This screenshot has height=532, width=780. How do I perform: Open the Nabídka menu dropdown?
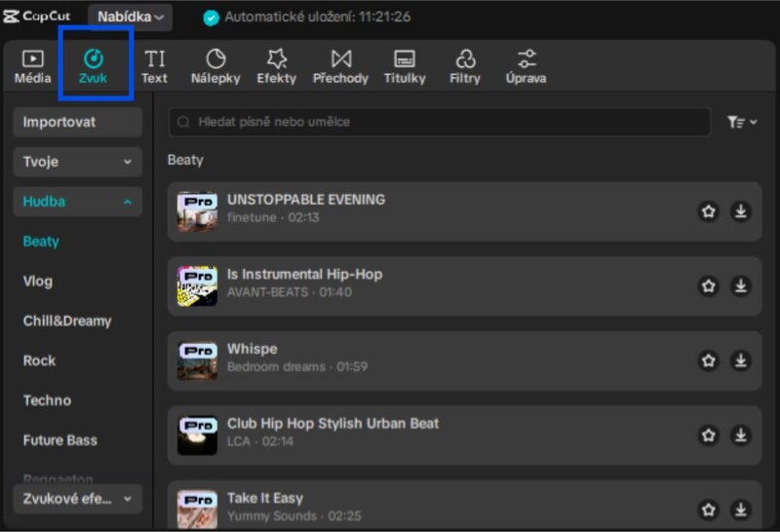pyautogui.click(x=131, y=17)
